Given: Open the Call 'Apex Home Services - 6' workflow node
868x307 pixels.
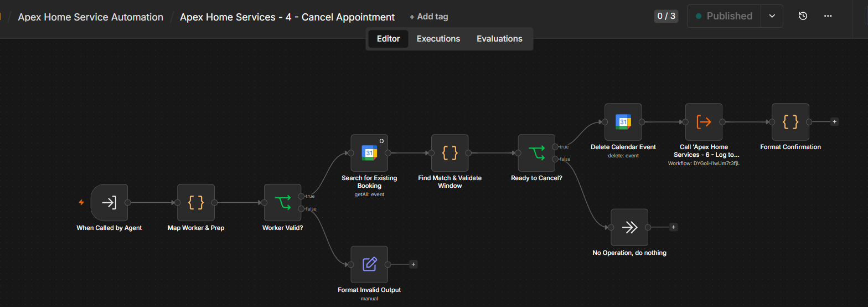Looking at the screenshot, I should point(704,122).
